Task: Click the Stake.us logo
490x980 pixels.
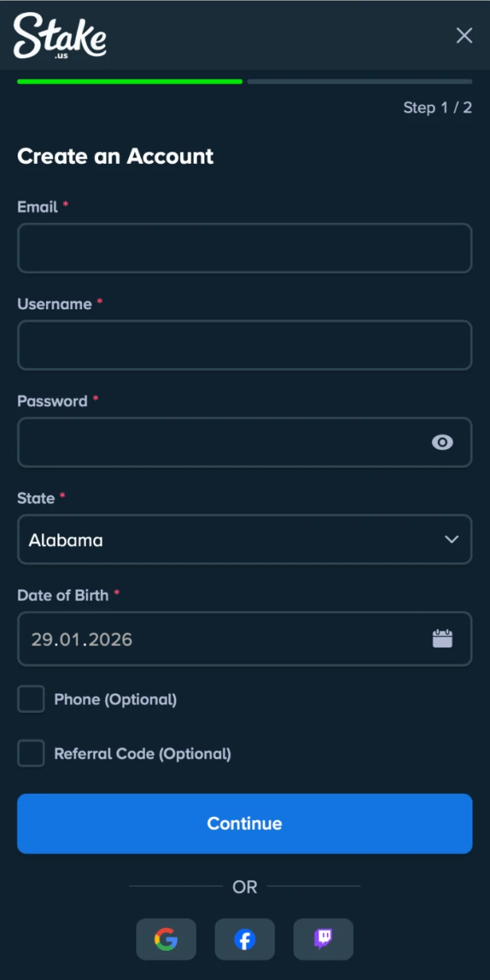Action: pyautogui.click(x=59, y=35)
